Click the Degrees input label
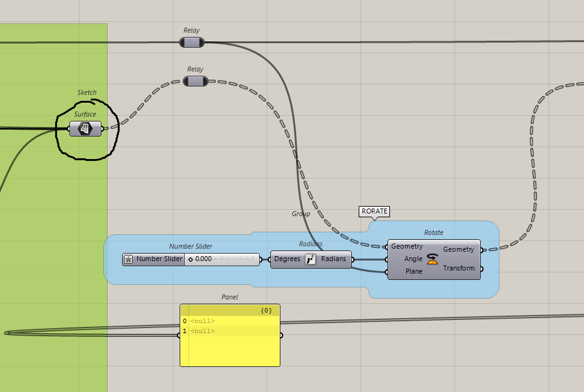The width and height of the screenshot is (584, 392). point(287,259)
